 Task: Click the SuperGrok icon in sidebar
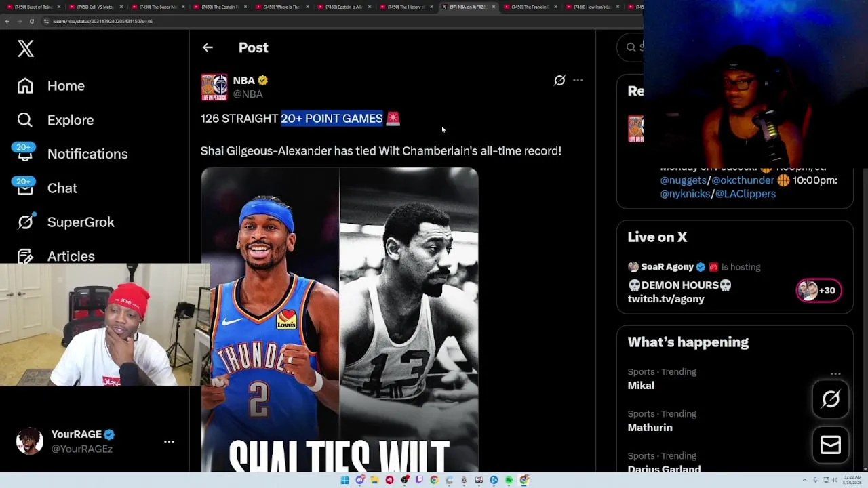tap(25, 222)
